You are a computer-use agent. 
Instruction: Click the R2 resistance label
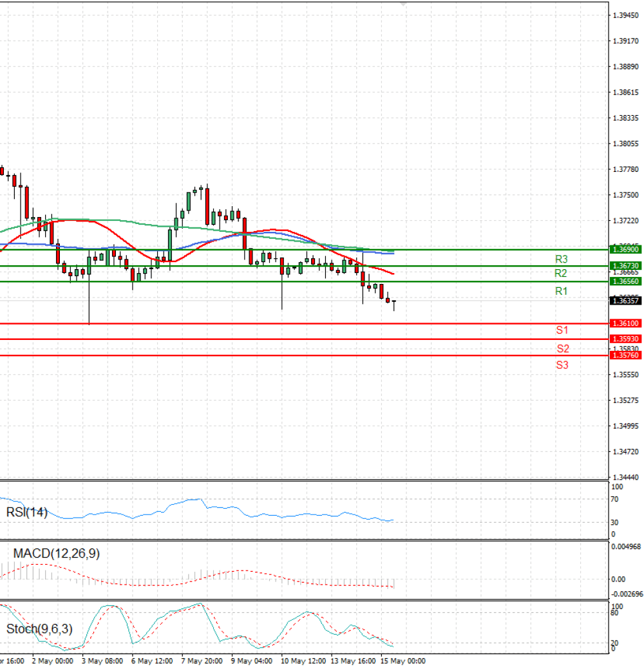tap(560, 274)
